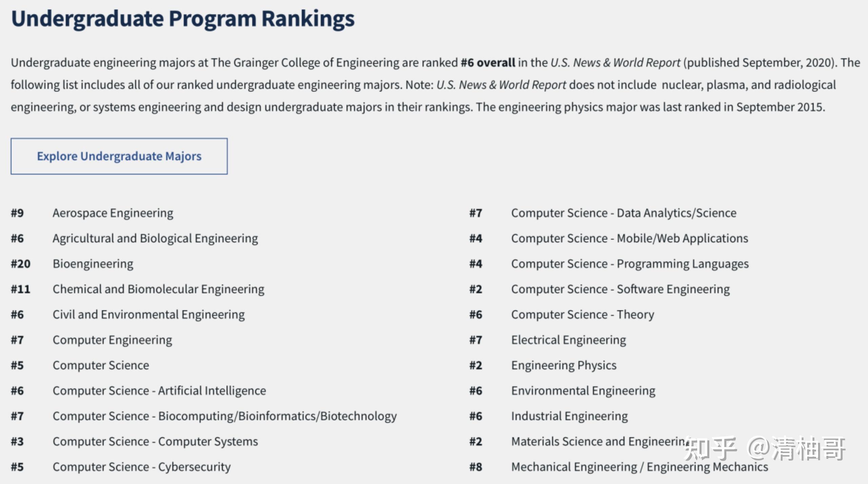Click Computer Science - Cybersecurity entry
The height and width of the screenshot is (484, 868).
click(x=142, y=467)
